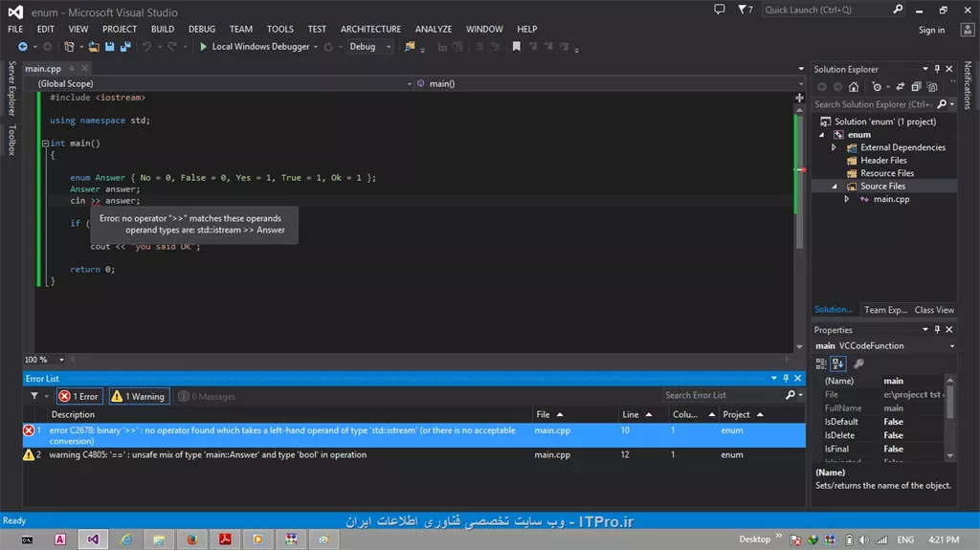The image size is (980, 550).
Task: Toggle a bookmark with the bookmark icon
Action: coord(516,47)
